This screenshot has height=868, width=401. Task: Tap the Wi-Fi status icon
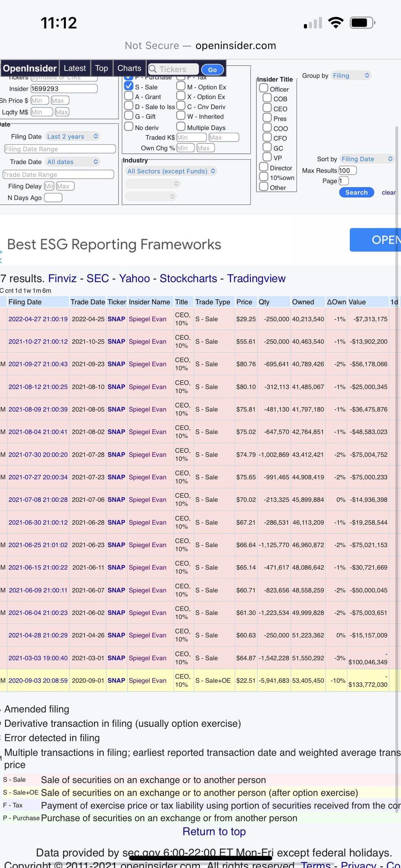335,23
